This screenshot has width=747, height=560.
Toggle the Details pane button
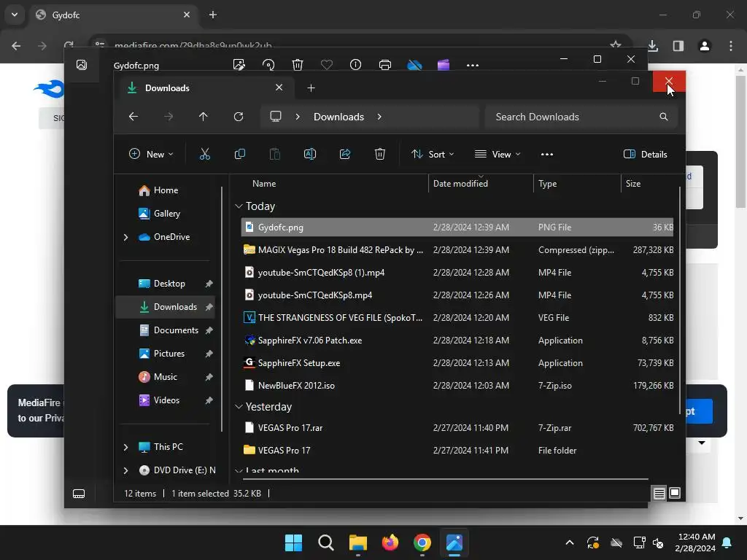645,154
